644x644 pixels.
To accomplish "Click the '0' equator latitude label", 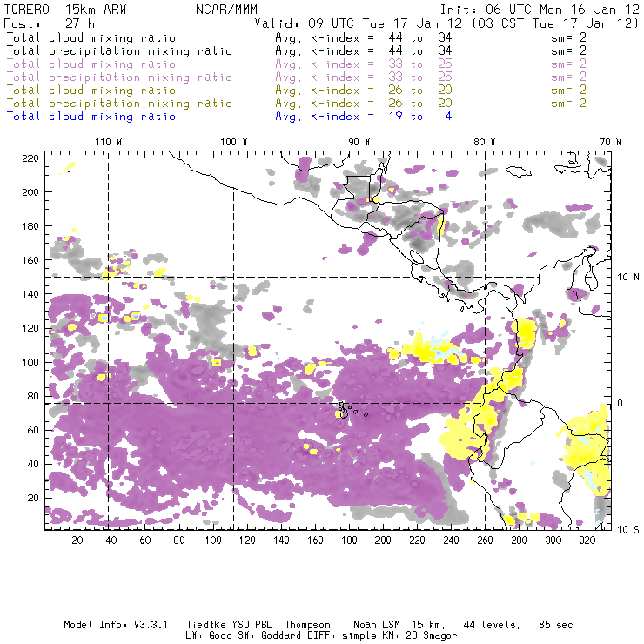I will (x=621, y=403).
